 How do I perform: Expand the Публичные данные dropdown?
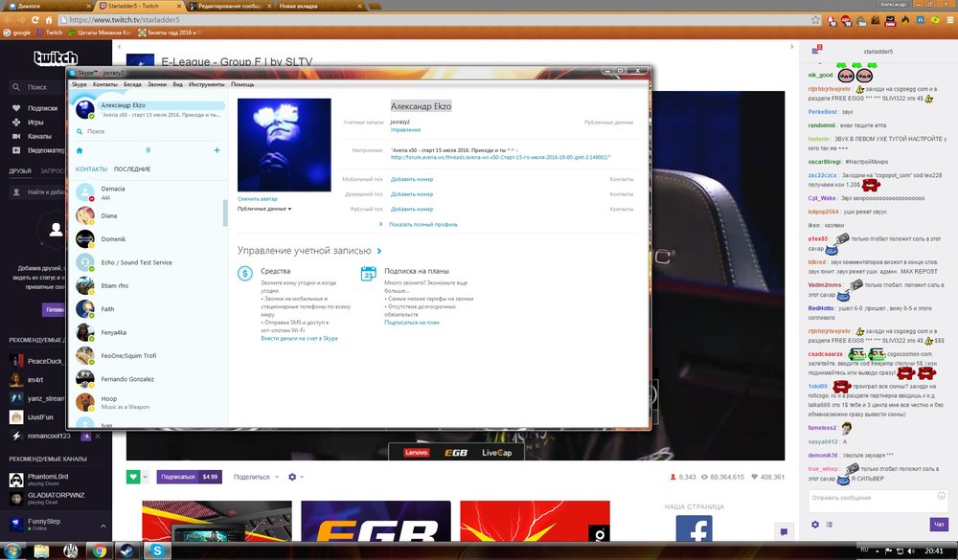click(264, 208)
